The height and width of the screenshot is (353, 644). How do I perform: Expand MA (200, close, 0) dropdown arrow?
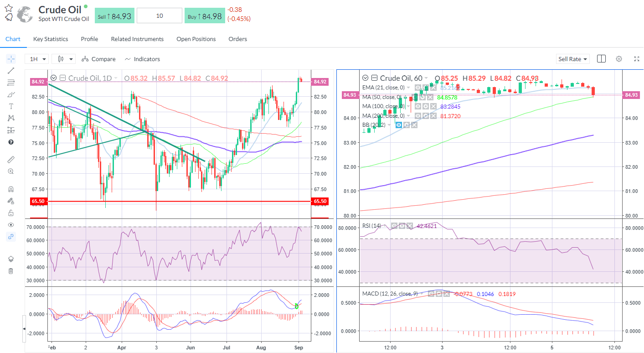(x=408, y=116)
